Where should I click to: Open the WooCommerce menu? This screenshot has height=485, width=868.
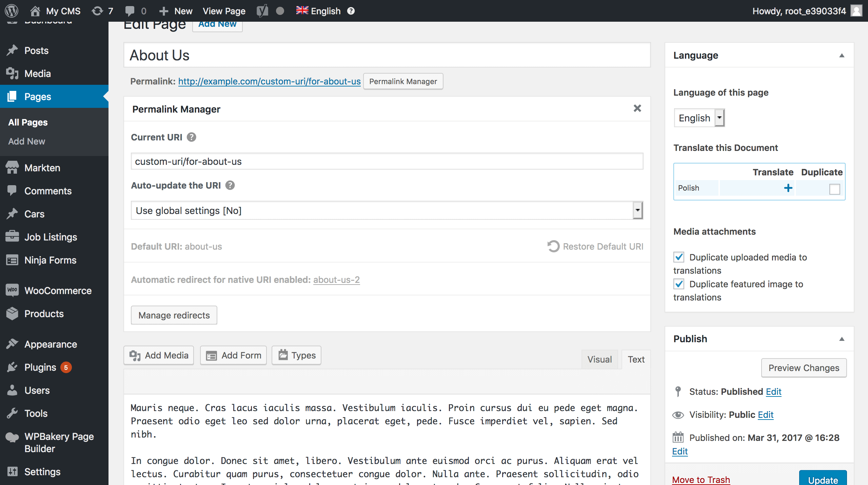click(58, 291)
